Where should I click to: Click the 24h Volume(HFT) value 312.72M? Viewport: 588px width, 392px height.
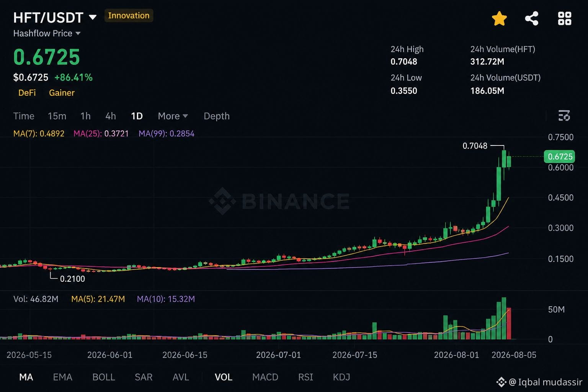tap(487, 62)
